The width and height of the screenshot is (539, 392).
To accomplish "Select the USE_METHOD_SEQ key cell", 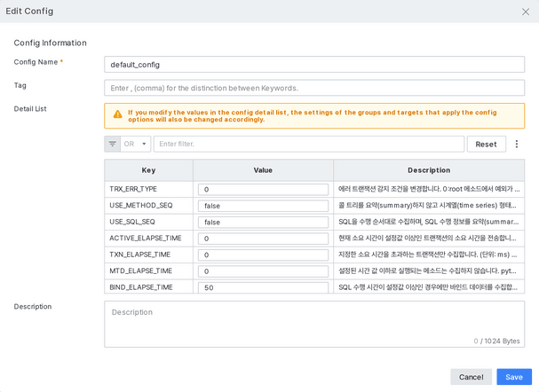I will coord(148,206).
